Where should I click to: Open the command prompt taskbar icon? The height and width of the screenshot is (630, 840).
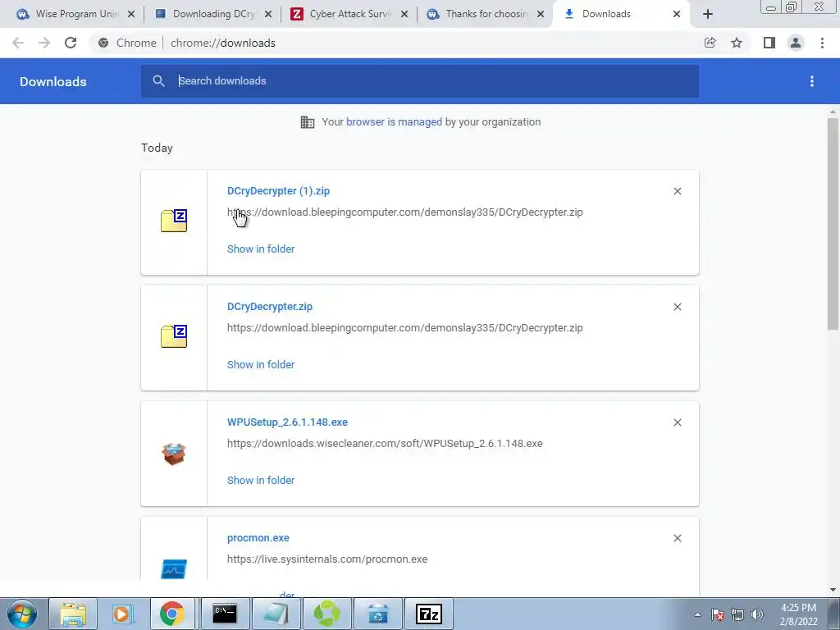tap(225, 614)
